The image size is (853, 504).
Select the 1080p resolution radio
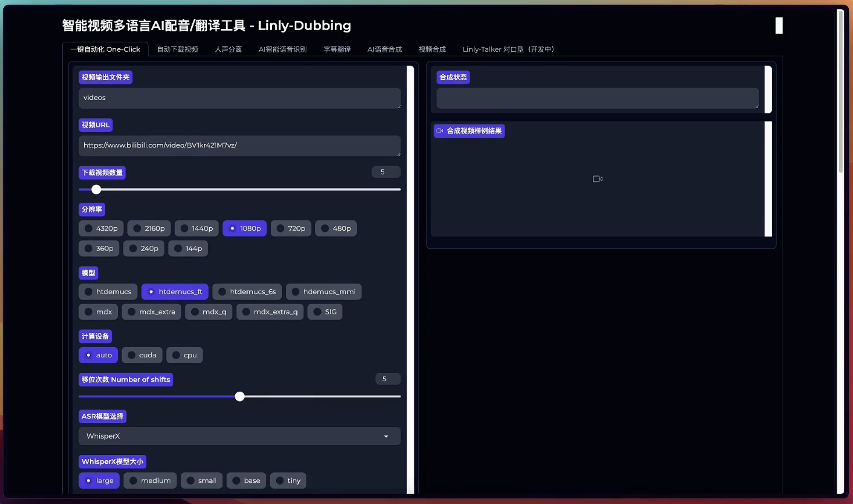click(244, 228)
